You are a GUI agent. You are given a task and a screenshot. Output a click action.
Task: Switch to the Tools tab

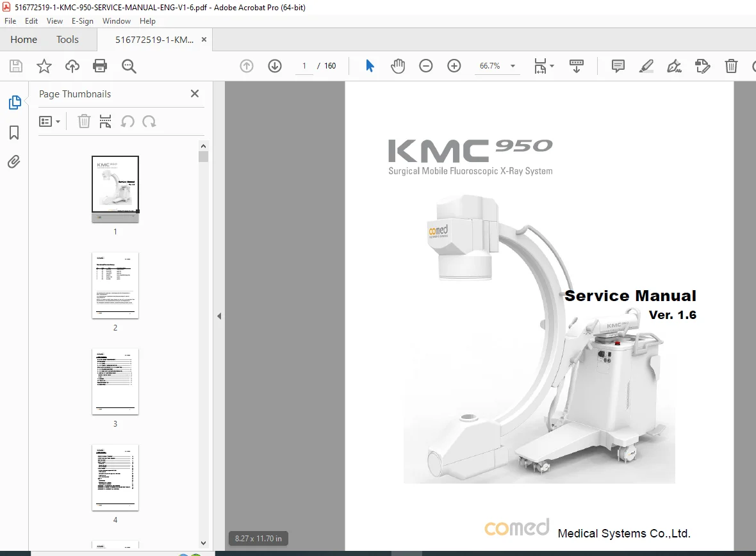coord(67,40)
